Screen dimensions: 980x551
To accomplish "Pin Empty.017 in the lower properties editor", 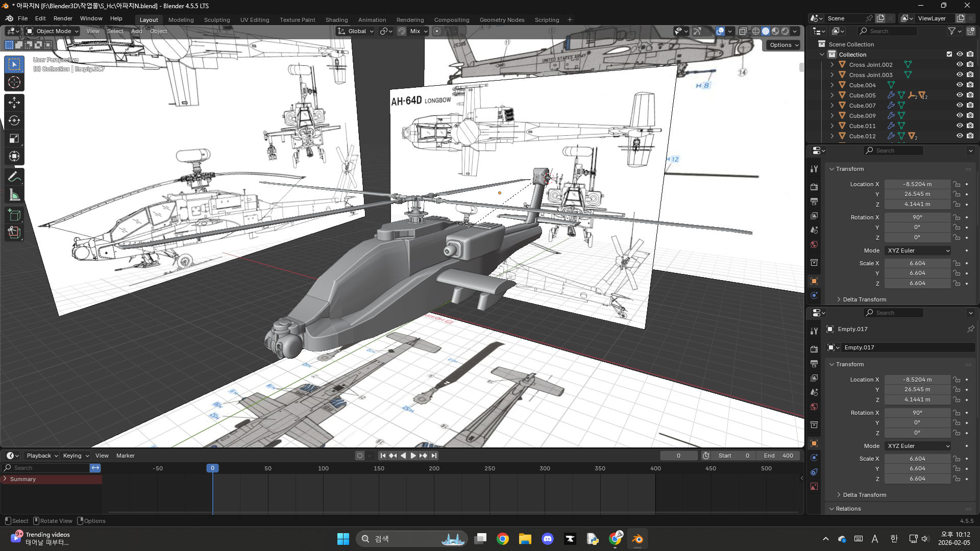I will [x=970, y=329].
